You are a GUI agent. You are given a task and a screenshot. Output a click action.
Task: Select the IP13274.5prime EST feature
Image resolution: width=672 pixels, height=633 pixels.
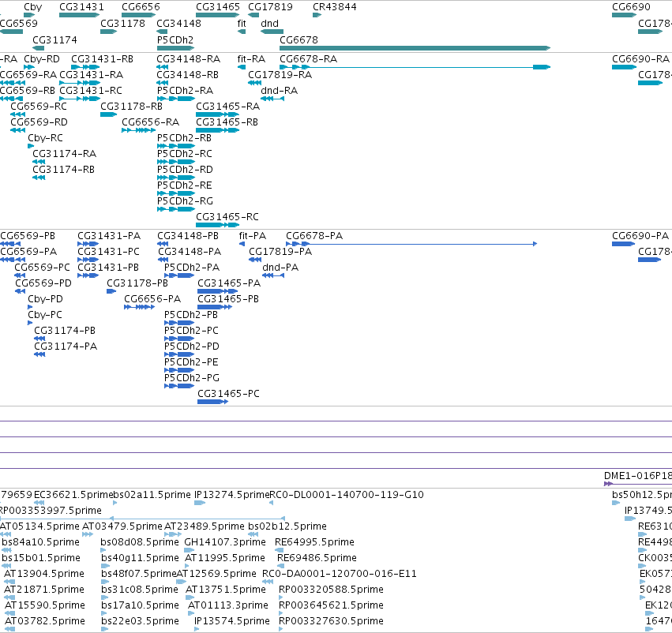coord(200,503)
